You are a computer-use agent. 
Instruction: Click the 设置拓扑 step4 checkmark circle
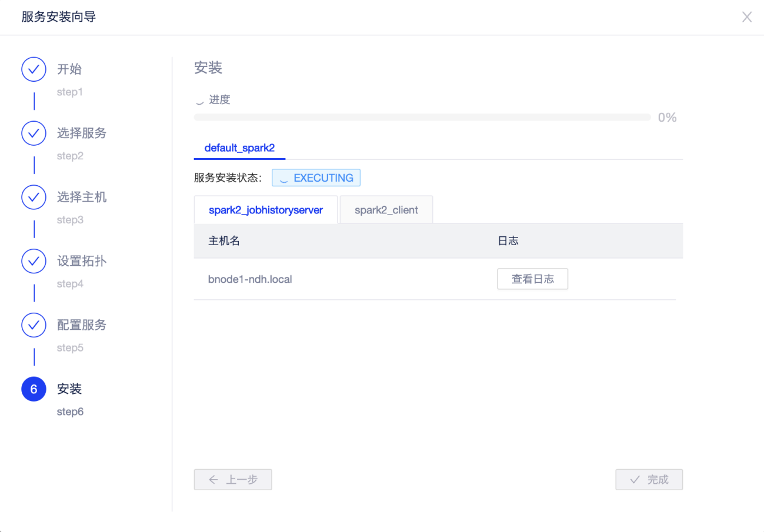(x=34, y=261)
